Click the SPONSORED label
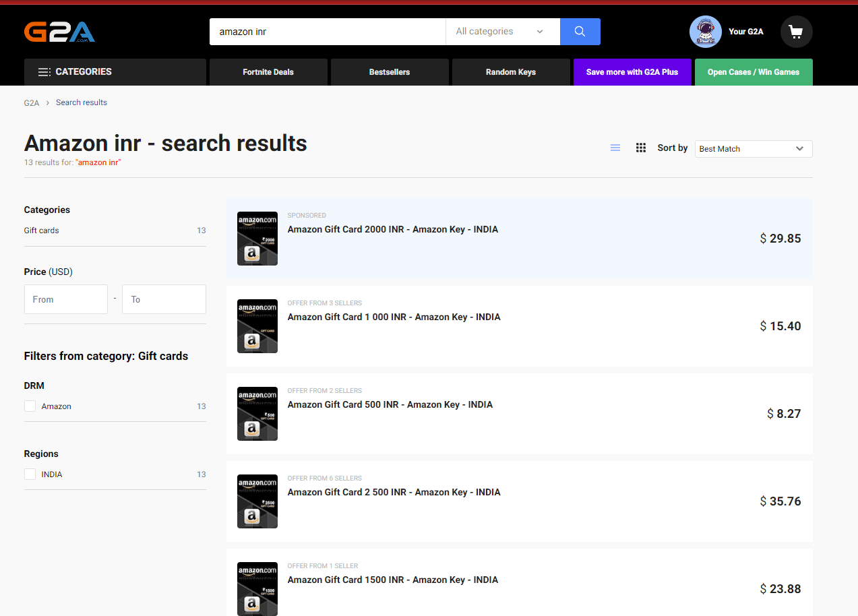858x616 pixels. (307, 216)
